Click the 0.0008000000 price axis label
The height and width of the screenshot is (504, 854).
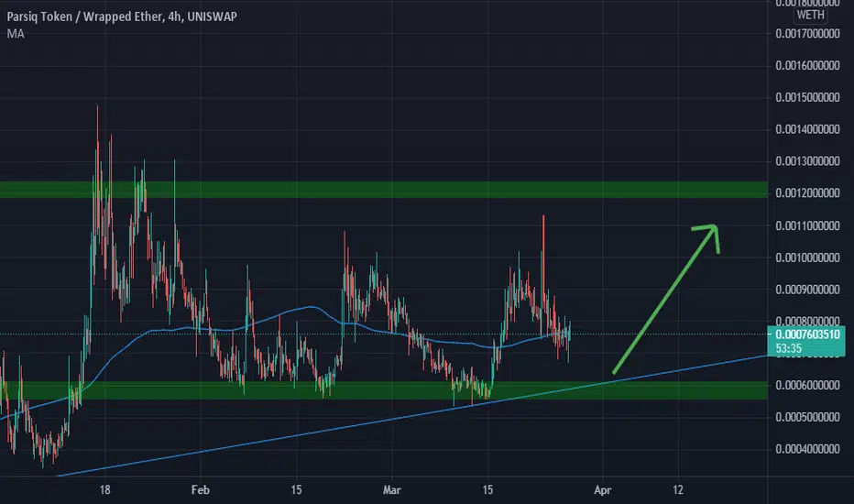[807, 321]
